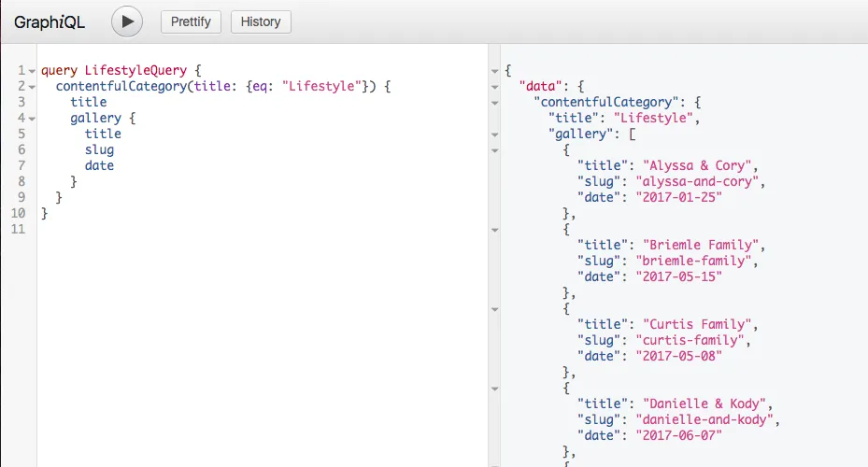Click the eq filter argument
This screenshot has width=868, height=467.
[260, 86]
